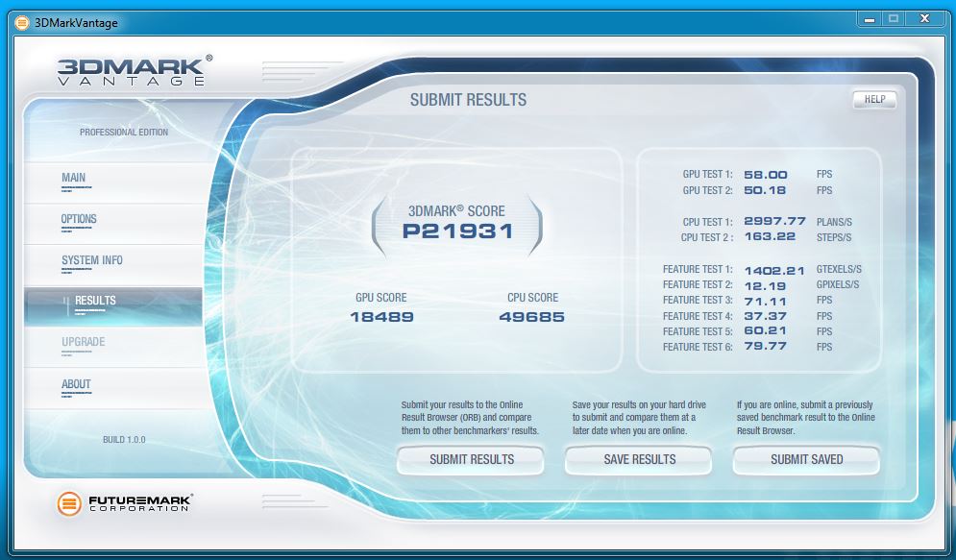The image size is (956, 560).
Task: Click Feature Test 4 value 37.37
Action: coord(765,316)
